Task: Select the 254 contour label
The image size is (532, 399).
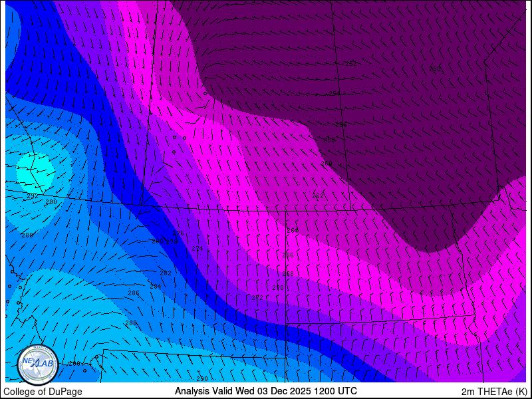Action: pos(334,94)
